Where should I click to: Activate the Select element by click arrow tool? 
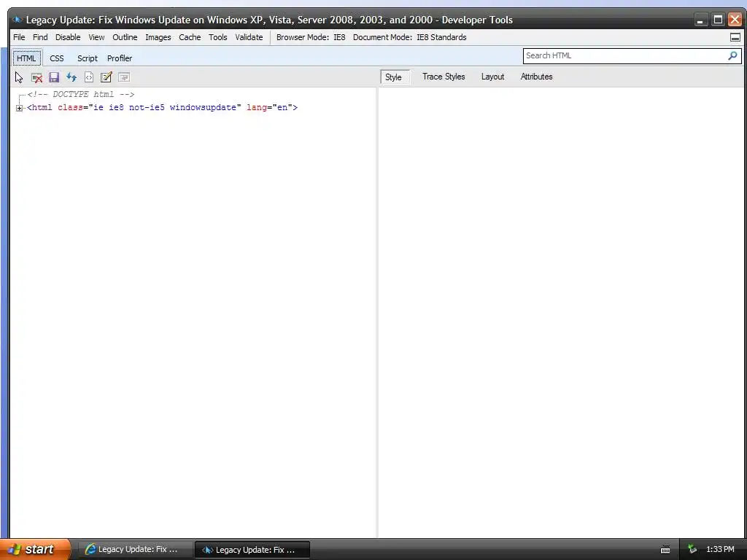click(x=18, y=77)
